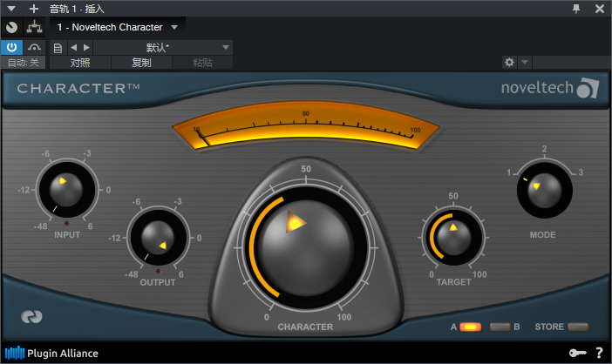The width and height of the screenshot is (612, 364).
Task: Click the OUTPUT clip LED indicator
Action: (158, 271)
